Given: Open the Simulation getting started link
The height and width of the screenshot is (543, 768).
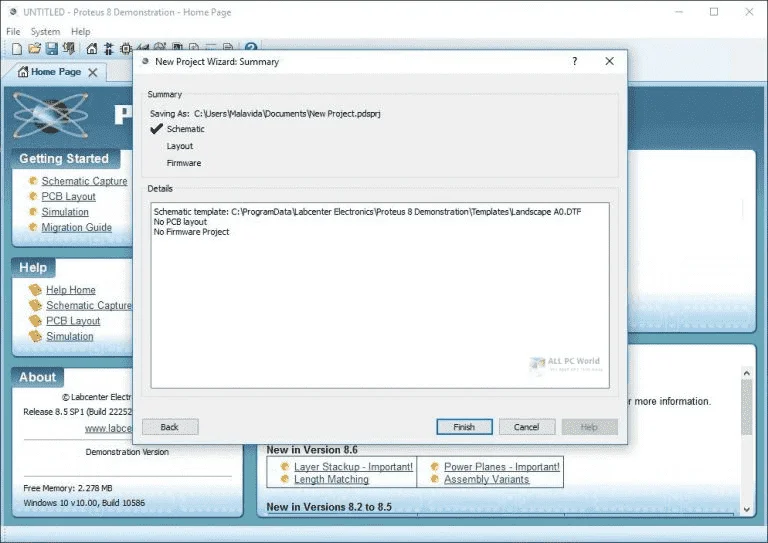Looking at the screenshot, I should 65,212.
